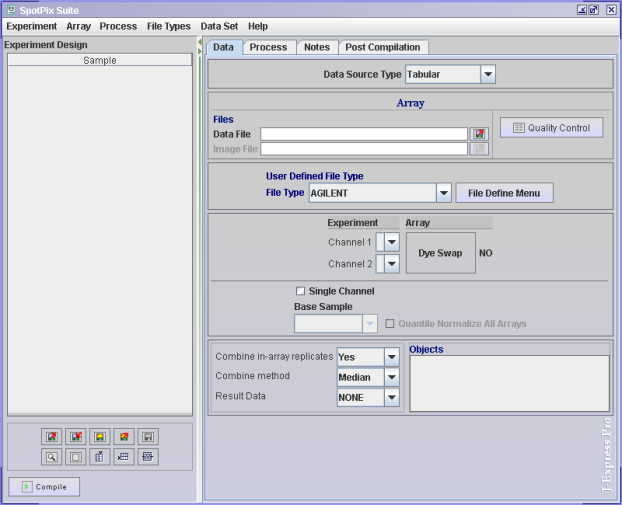This screenshot has height=505, width=622.
Task: Enable the Single Channel checkbox
Action: 300,291
